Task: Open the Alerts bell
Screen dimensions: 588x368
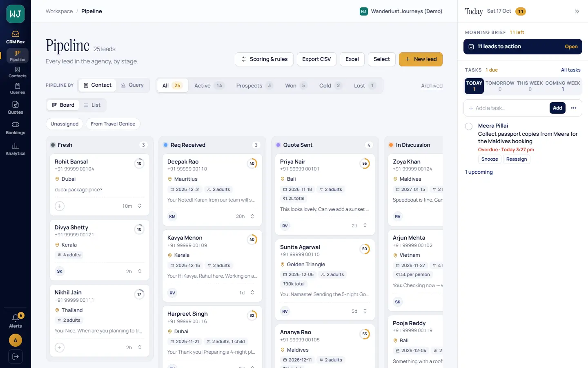Action: [x=16, y=321]
